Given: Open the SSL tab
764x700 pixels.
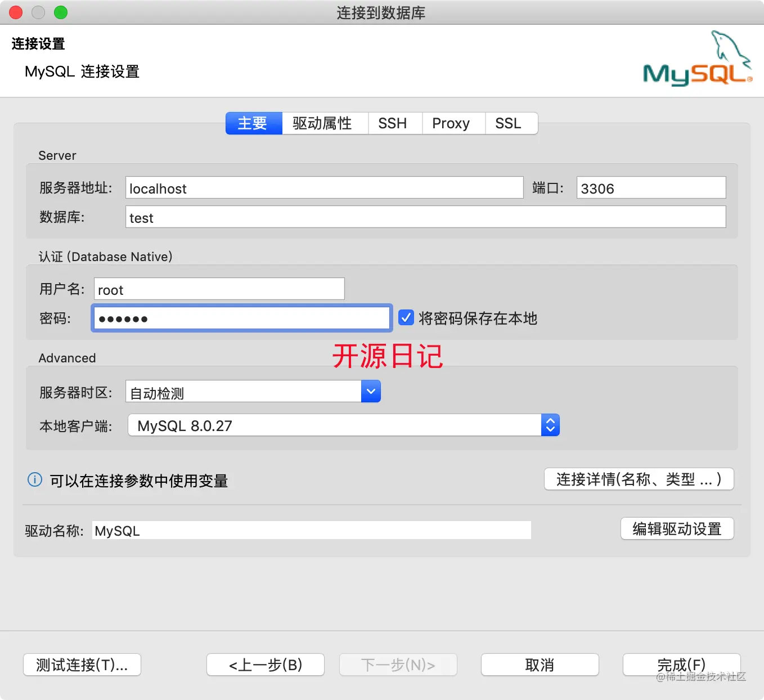Looking at the screenshot, I should 511,123.
